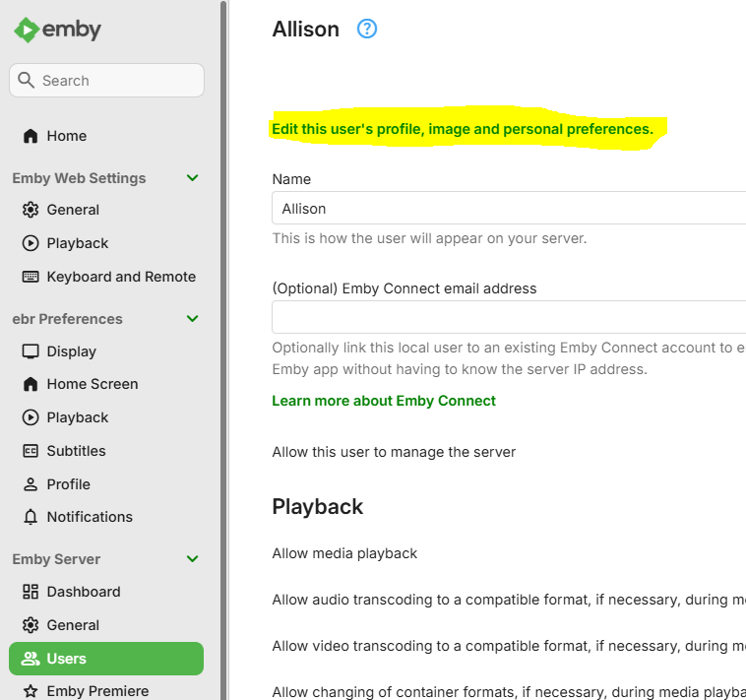Click the Emby Premiere star icon
Viewport: 746px width, 700px height.
(x=31, y=691)
